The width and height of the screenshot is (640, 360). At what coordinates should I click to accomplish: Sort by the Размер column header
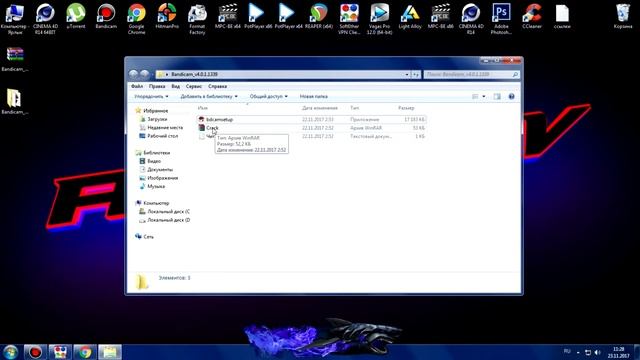point(406,108)
